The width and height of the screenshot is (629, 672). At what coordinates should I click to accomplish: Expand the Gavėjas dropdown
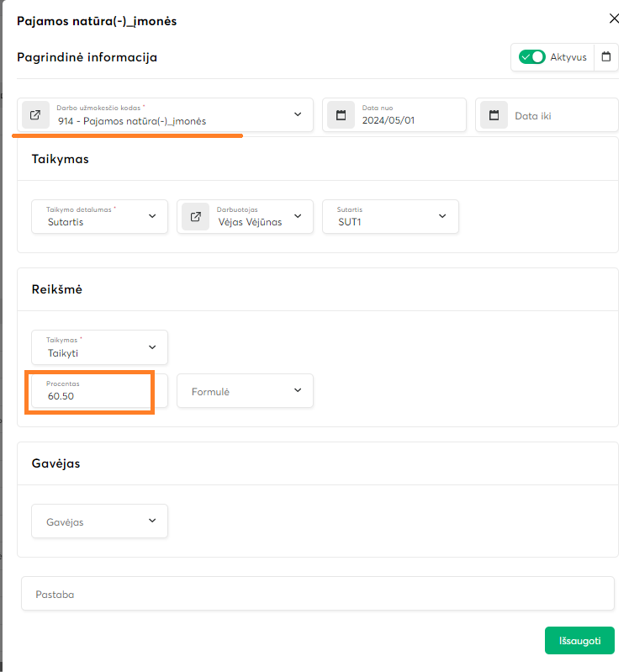(x=152, y=521)
